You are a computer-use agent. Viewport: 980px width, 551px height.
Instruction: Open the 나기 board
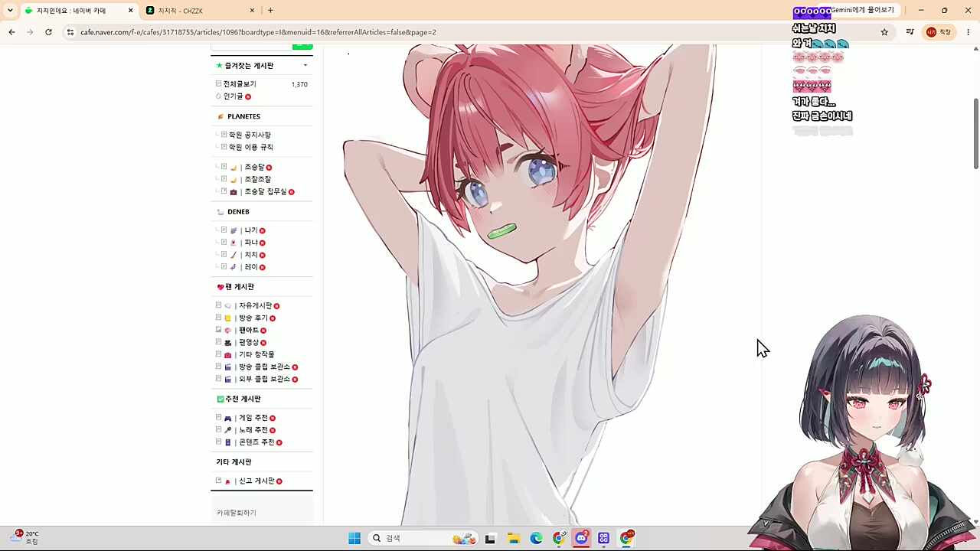[251, 230]
